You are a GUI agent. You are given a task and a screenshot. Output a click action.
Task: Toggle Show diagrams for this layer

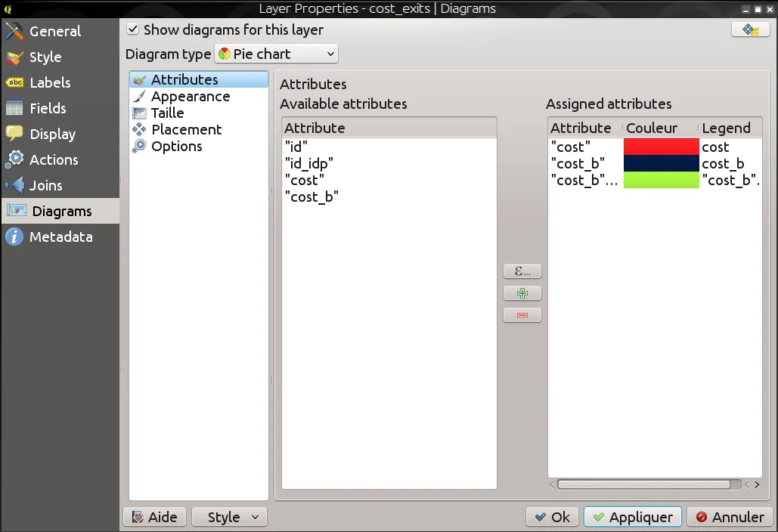tap(134, 29)
